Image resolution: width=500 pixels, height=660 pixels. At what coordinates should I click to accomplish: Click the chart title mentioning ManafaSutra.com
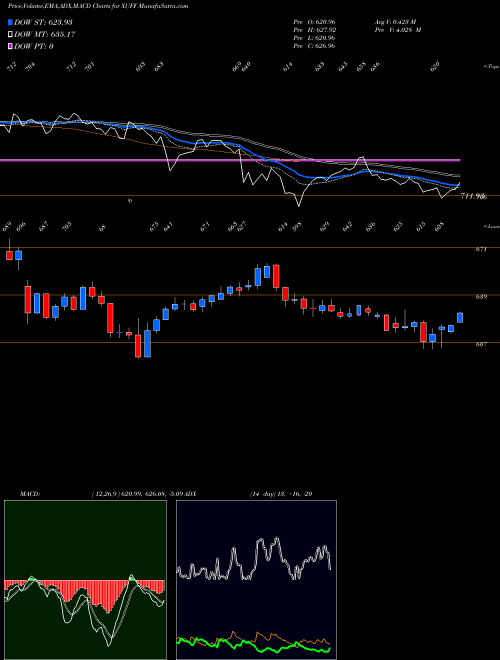coord(98,6)
